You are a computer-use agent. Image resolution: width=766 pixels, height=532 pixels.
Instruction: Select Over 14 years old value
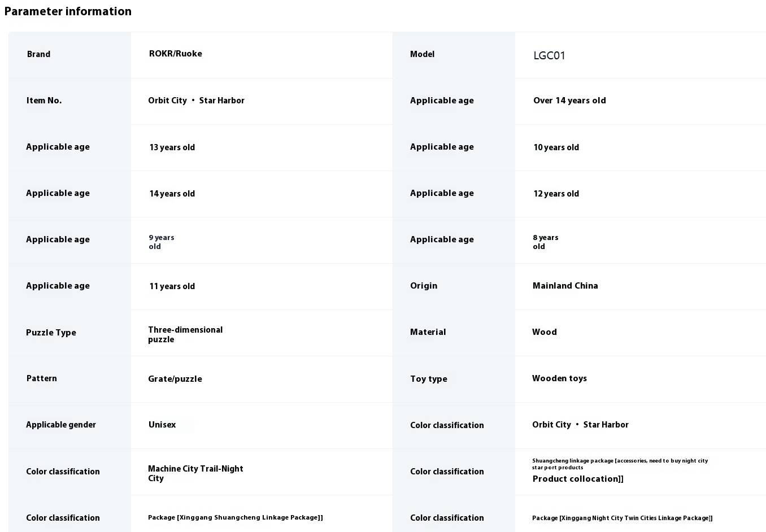coord(569,101)
